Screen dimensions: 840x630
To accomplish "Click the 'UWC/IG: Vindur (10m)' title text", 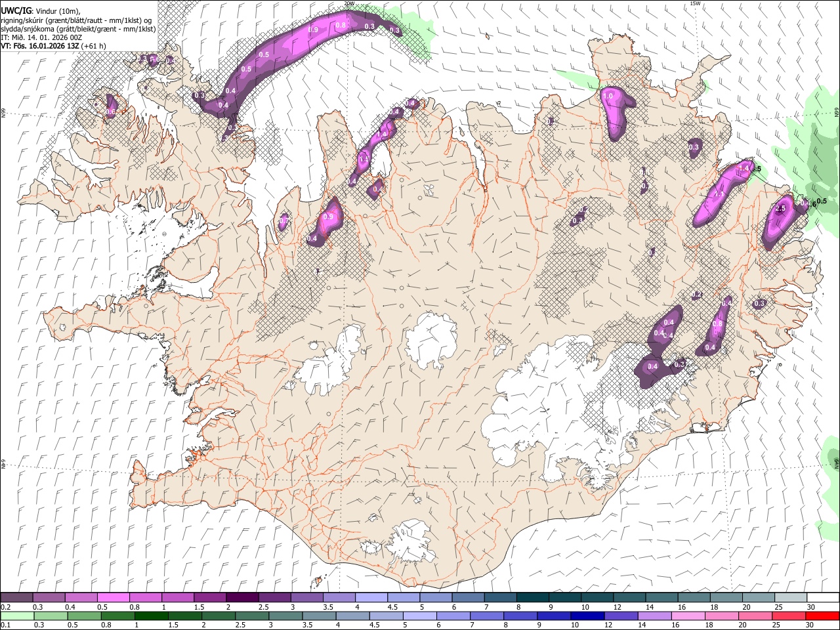I will (40, 11).
